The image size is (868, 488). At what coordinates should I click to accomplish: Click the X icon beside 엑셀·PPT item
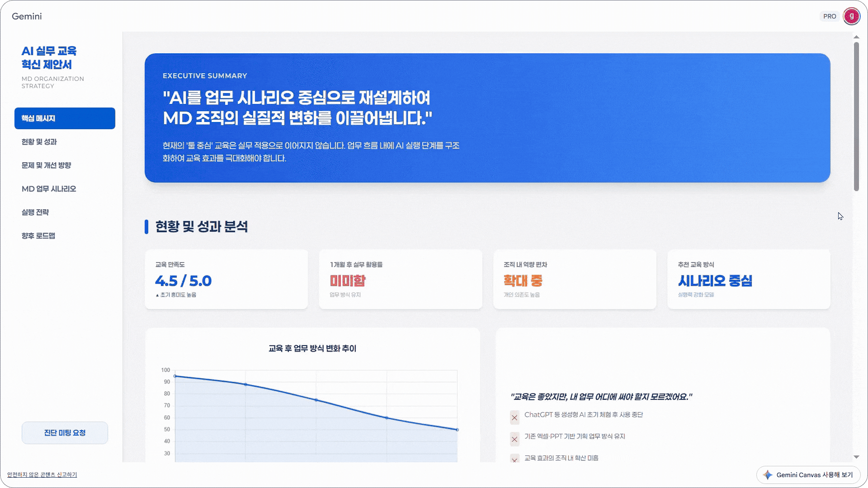pos(514,439)
